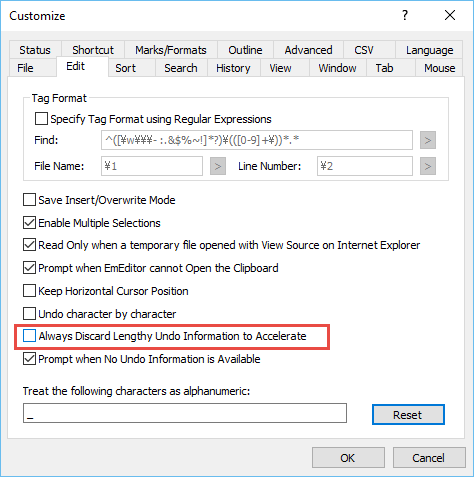Switch to the Shortcut tab
The height and width of the screenshot is (477, 474).
(x=93, y=50)
